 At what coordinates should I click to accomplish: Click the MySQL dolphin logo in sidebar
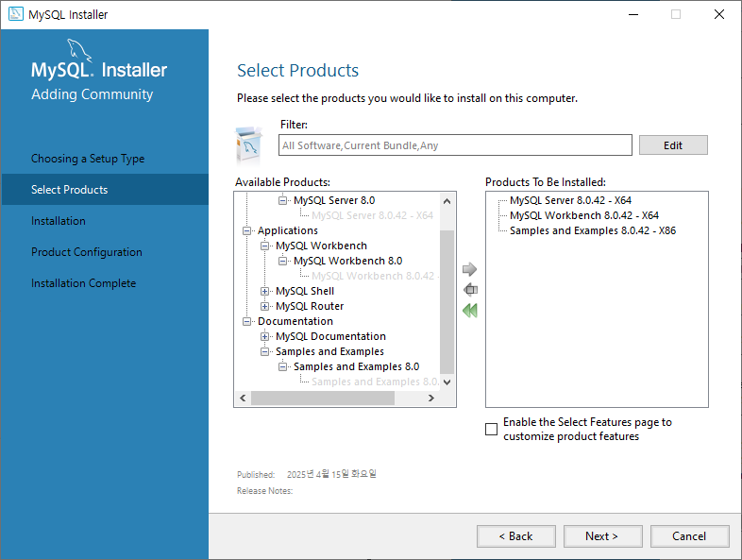click(78, 50)
